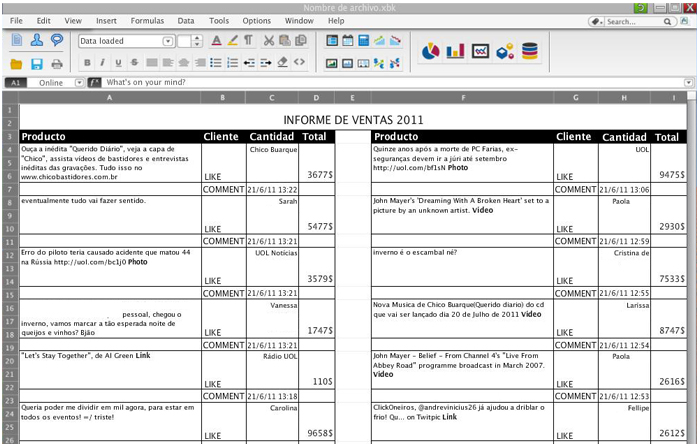Viewport: 700px width, 444px height.
Task: Click the falling trend line chart icon
Action: pos(396,41)
